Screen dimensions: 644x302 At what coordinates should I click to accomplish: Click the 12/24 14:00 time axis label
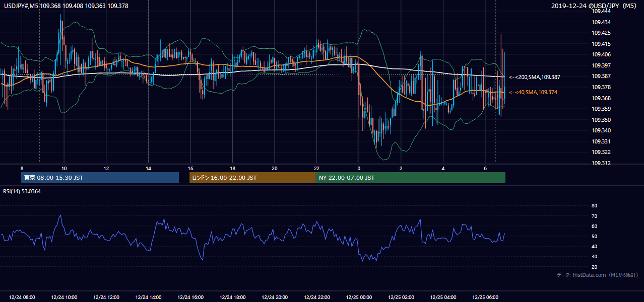pyautogui.click(x=148, y=297)
